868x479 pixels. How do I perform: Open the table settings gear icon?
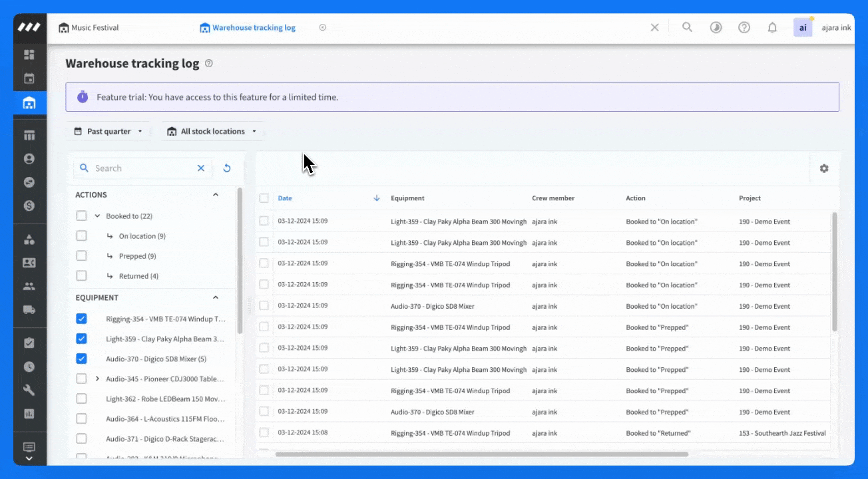tap(824, 168)
